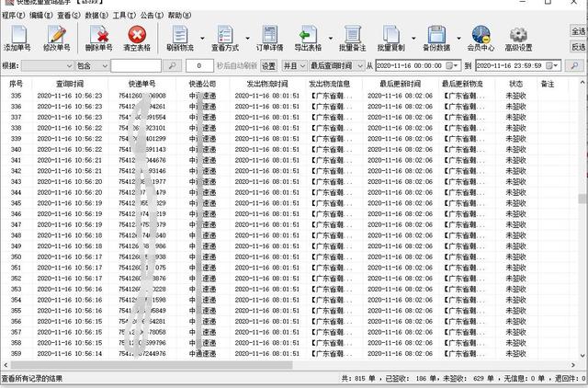Expand the arrow beside 备份数据
Viewport: 588px width, 388px height.
458,39
